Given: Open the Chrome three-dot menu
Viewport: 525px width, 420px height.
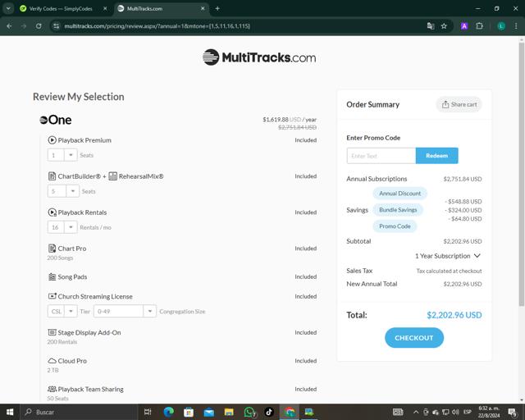Looking at the screenshot, I should (x=516, y=26).
